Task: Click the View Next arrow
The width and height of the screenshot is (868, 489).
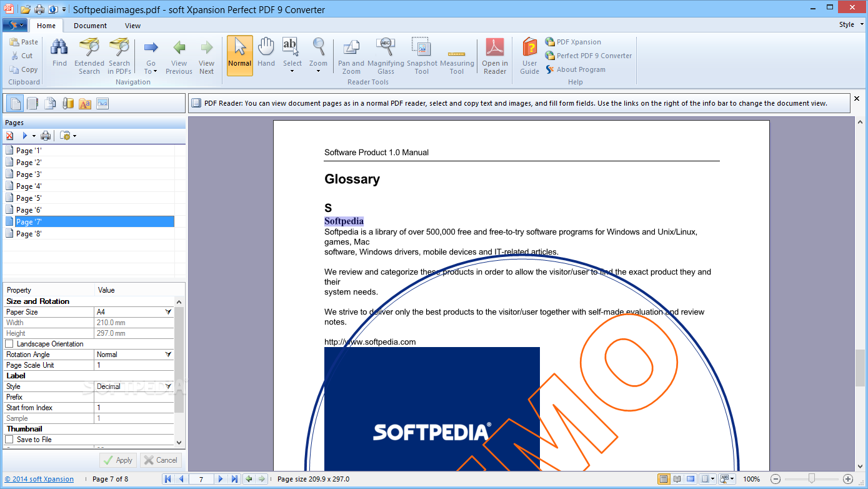Action: 206,56
